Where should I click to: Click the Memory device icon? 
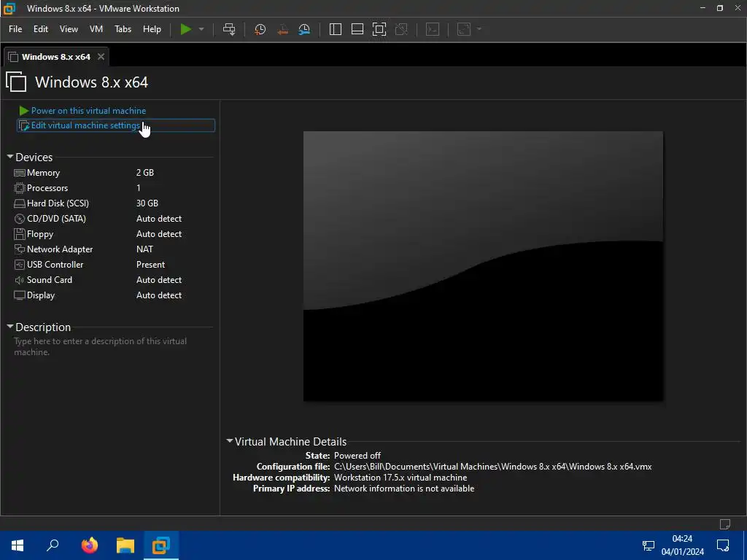20,173
